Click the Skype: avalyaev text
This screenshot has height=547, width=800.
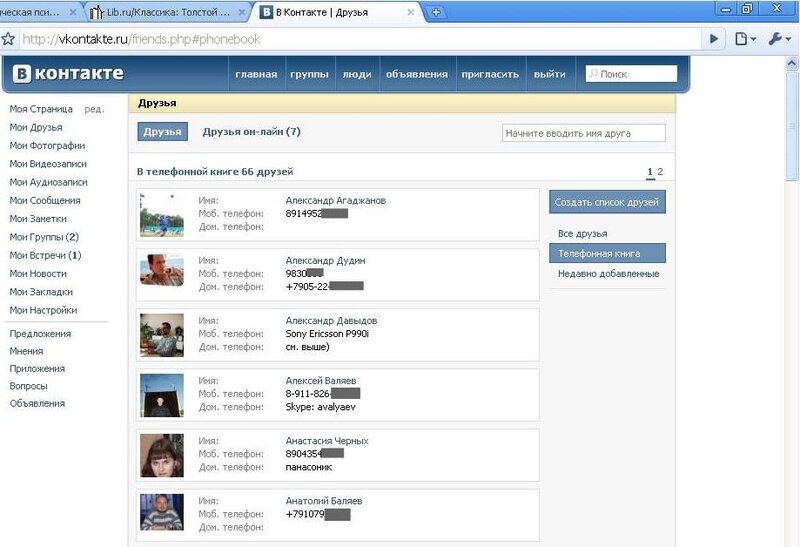tap(320, 407)
